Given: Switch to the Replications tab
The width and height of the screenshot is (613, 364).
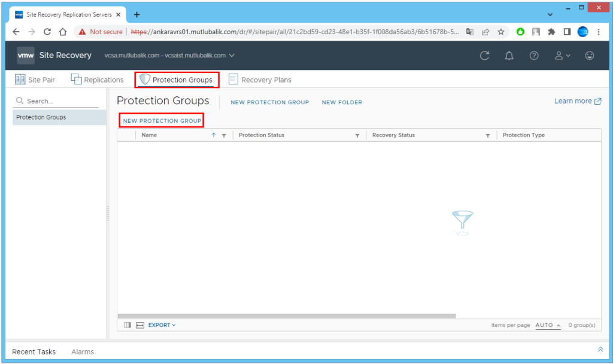Looking at the screenshot, I should [97, 80].
